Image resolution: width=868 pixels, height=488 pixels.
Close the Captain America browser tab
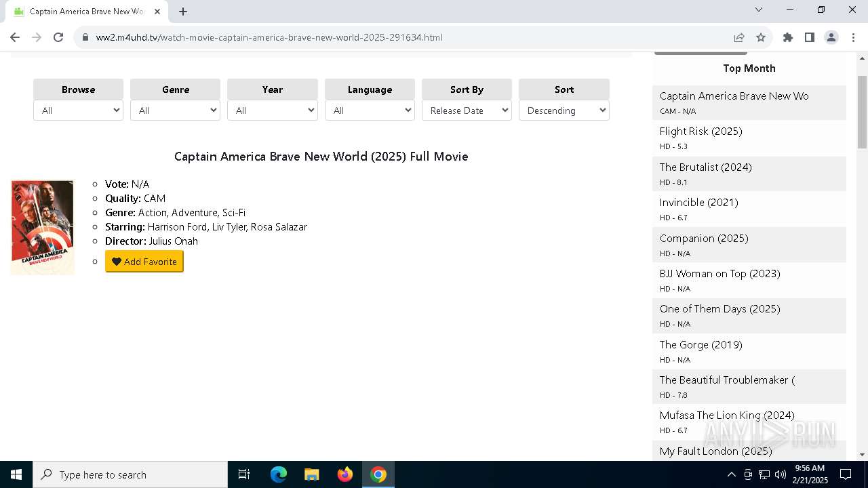click(157, 11)
